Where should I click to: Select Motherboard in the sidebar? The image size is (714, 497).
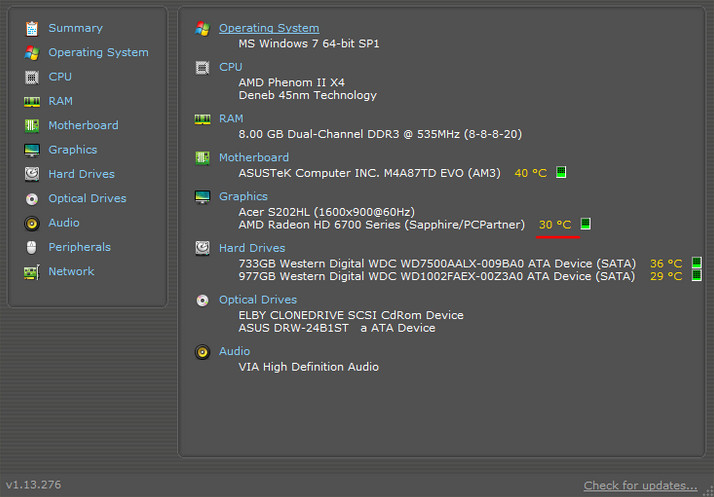point(83,125)
